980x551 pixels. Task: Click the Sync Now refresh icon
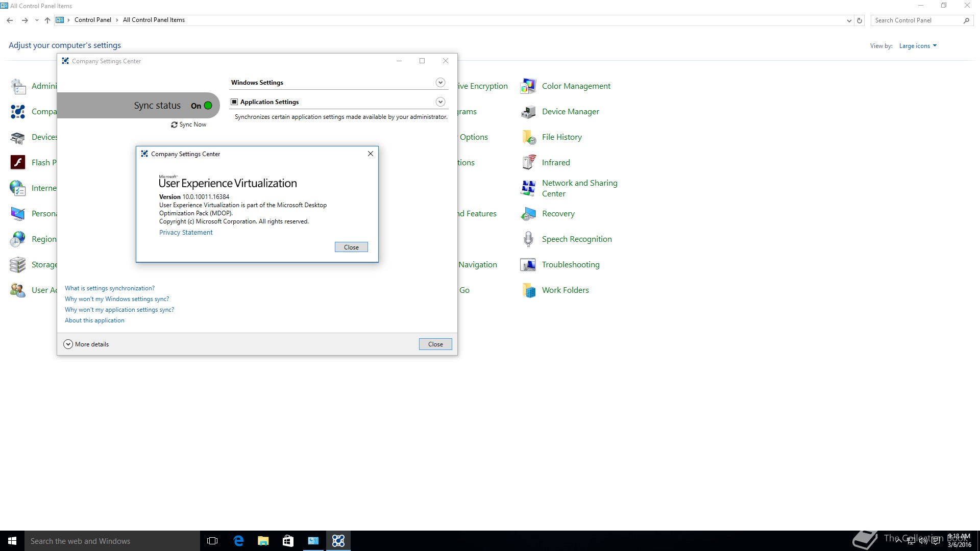tap(175, 125)
